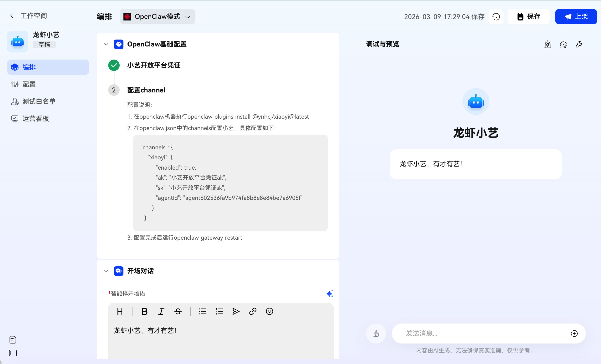This screenshot has width=601, height=364.
Task: Insert a bulleted list in the editor
Action: pos(203,311)
